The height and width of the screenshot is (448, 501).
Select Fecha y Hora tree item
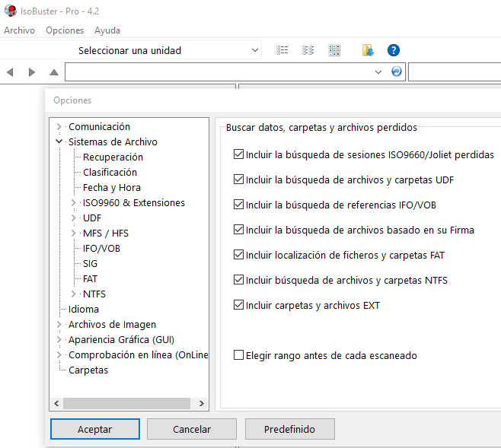pyautogui.click(x=112, y=188)
